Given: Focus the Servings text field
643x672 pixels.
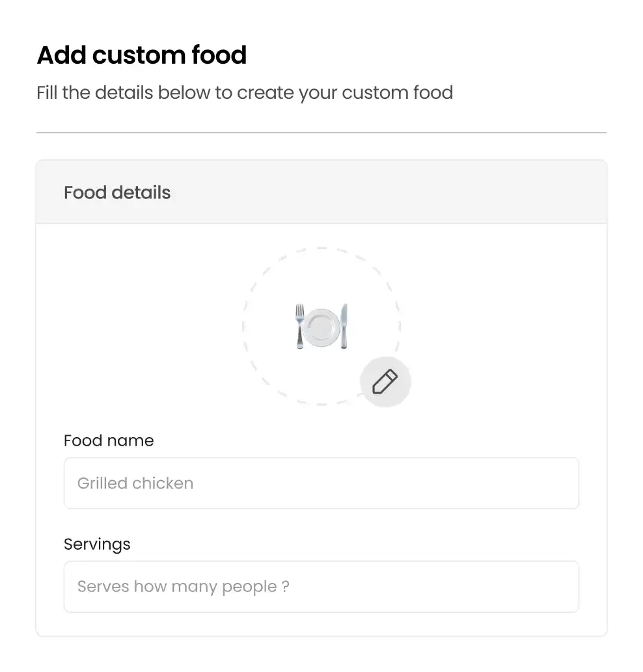Looking at the screenshot, I should pyautogui.click(x=321, y=587).
